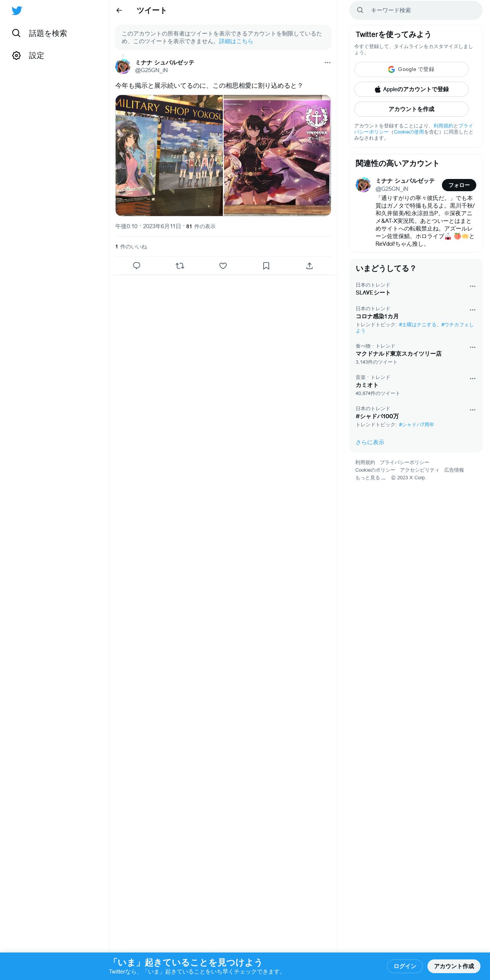Open 詳細はこちら link in notice
Screen dimensions: 490x980
(x=236, y=41)
